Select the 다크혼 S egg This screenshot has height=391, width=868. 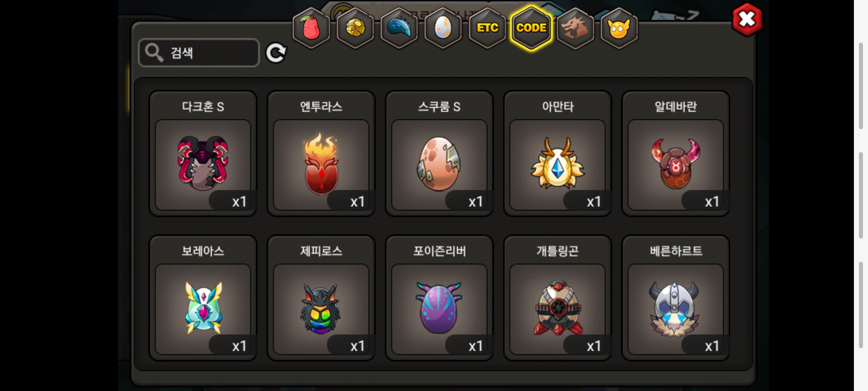203,154
